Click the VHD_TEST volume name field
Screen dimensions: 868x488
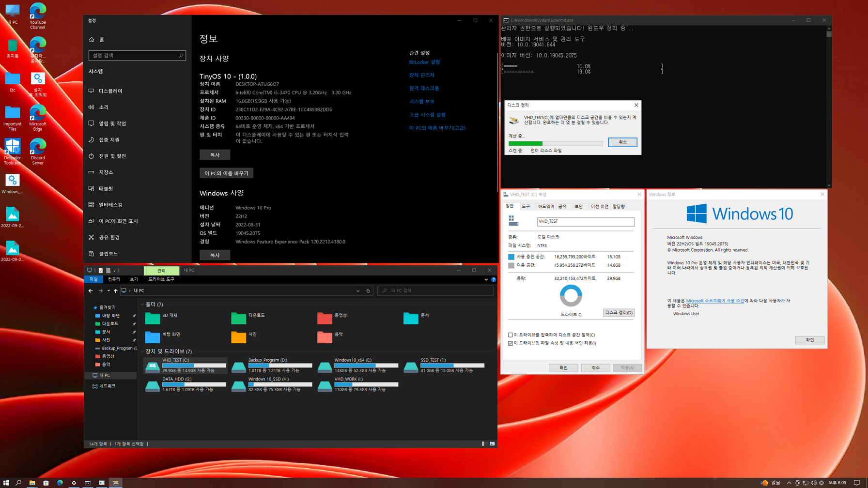click(586, 221)
